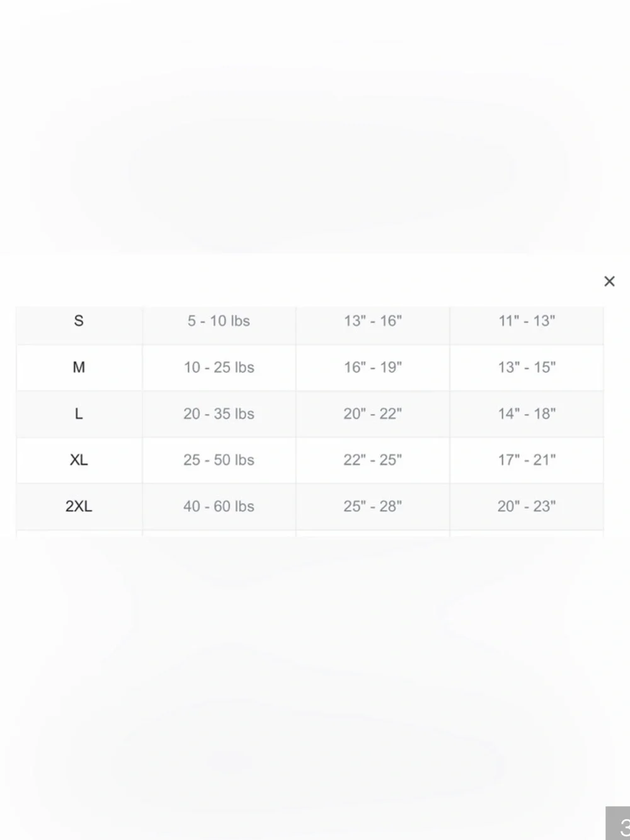Click the 40 - 60 lbs weight cell
This screenshot has height=840, width=630.
(219, 507)
